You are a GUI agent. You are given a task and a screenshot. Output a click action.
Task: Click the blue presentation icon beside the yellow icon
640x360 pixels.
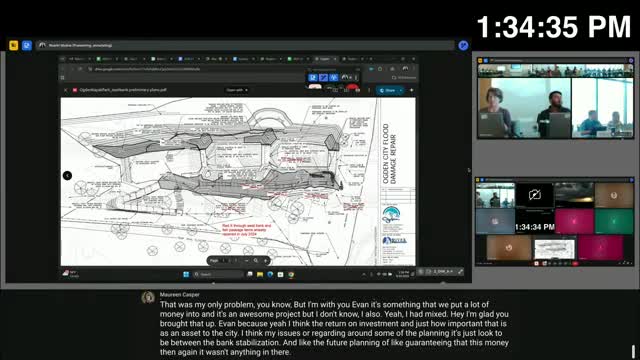click(x=27, y=45)
